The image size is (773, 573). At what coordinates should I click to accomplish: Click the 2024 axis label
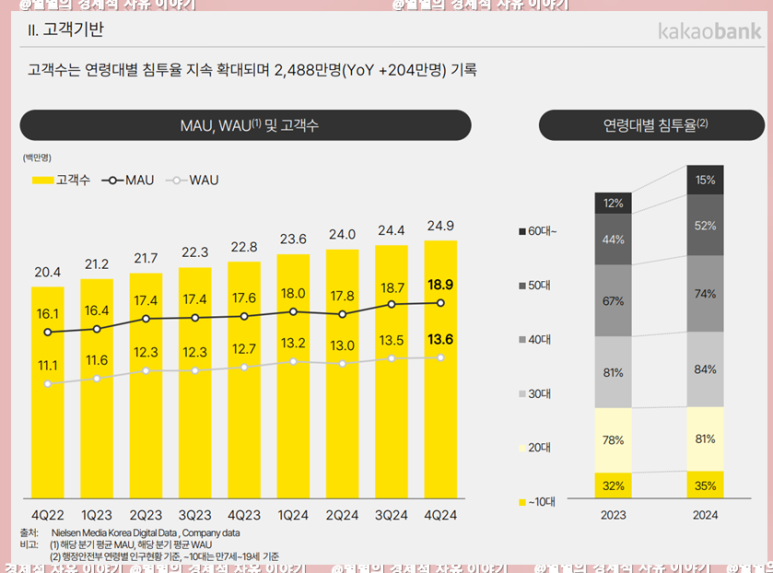pyautogui.click(x=705, y=515)
